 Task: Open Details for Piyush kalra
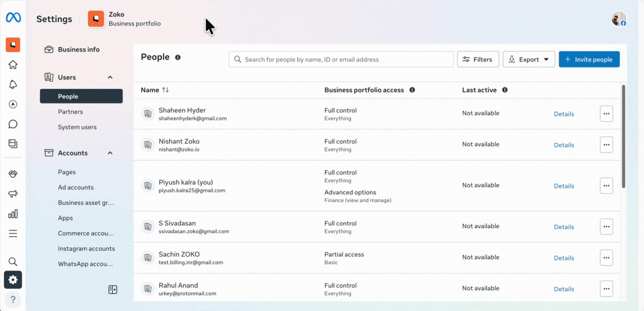pos(564,186)
